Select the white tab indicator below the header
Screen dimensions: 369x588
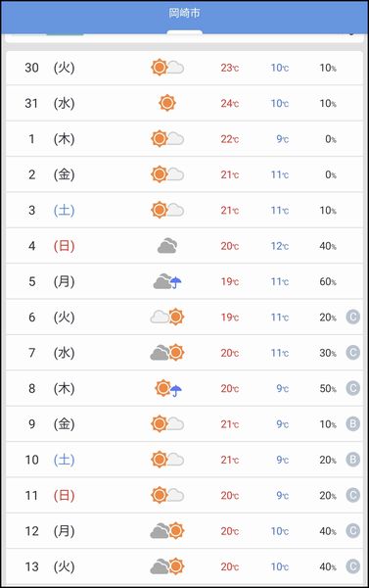pyautogui.click(x=184, y=32)
